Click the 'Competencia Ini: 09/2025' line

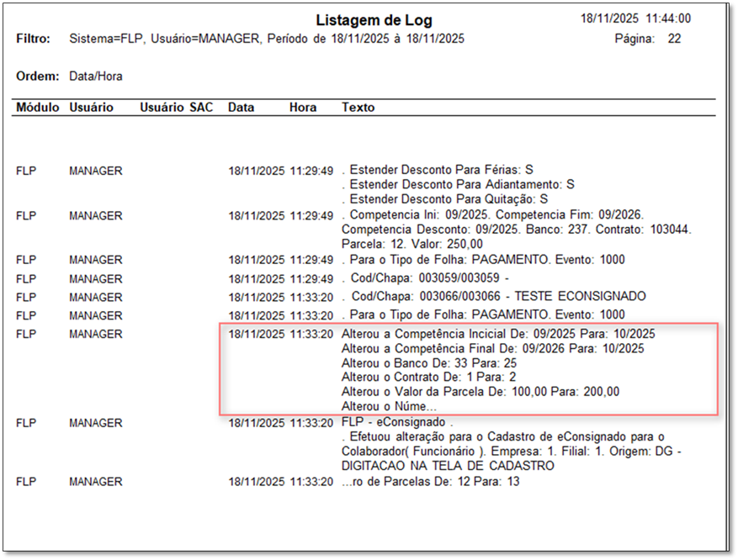493,215
